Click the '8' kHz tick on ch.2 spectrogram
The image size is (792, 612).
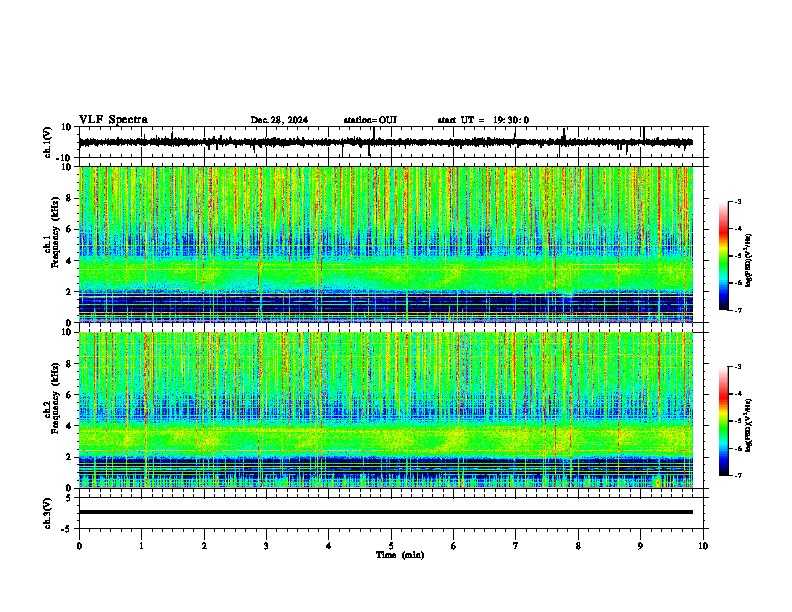pyautogui.click(x=69, y=364)
